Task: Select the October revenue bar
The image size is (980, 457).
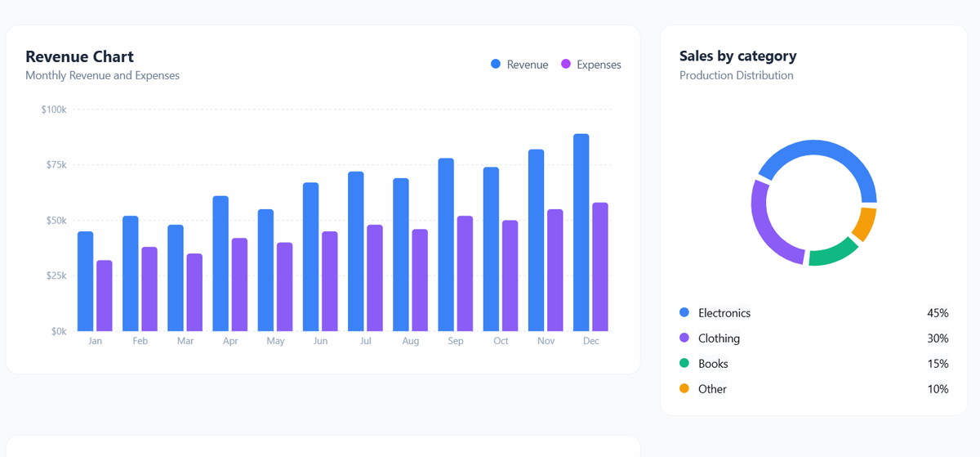Action: (491, 249)
